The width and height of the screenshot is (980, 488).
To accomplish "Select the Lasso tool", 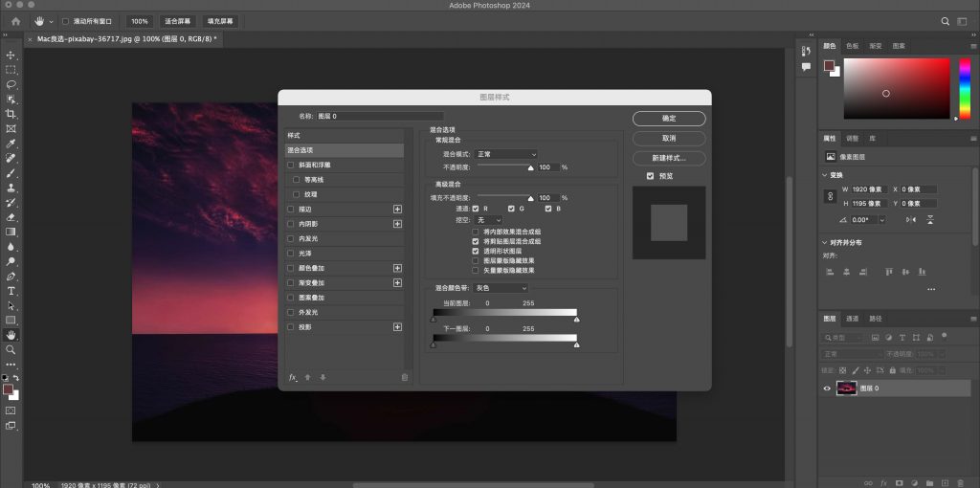I will click(x=11, y=84).
